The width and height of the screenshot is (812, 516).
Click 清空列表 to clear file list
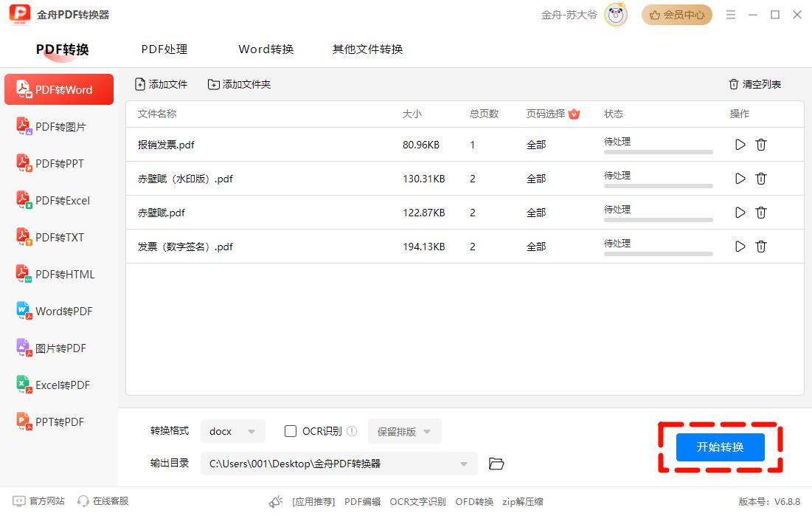[754, 84]
